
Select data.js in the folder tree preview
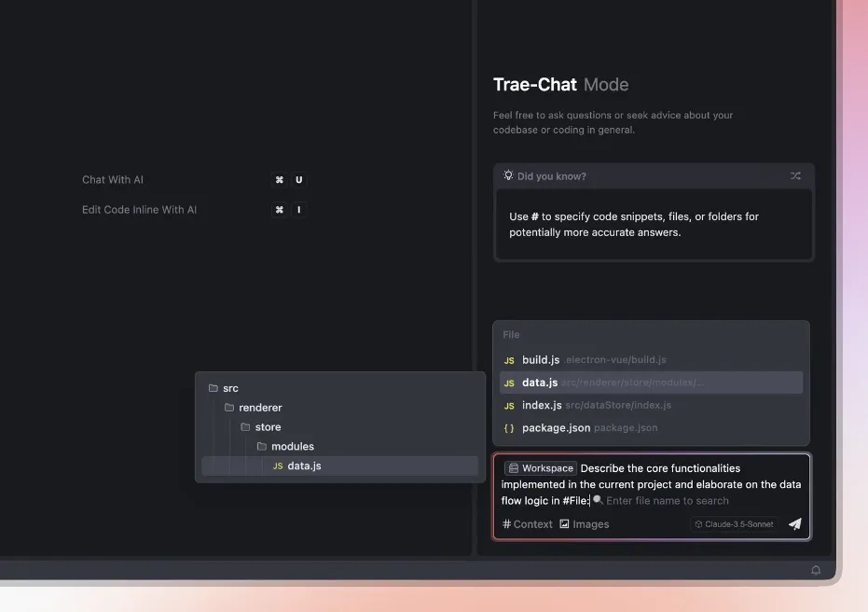340,466
